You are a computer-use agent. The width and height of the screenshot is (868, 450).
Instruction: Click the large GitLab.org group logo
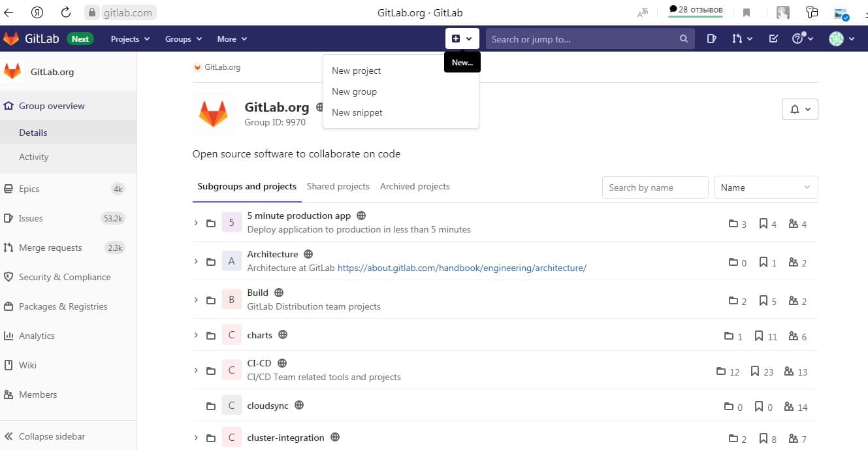[x=214, y=114]
